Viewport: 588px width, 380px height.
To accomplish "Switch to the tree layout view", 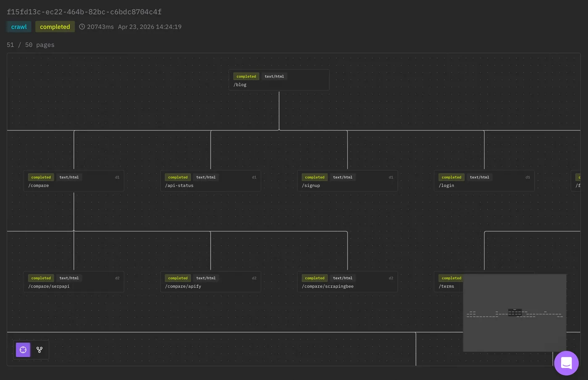I will click(x=39, y=349).
